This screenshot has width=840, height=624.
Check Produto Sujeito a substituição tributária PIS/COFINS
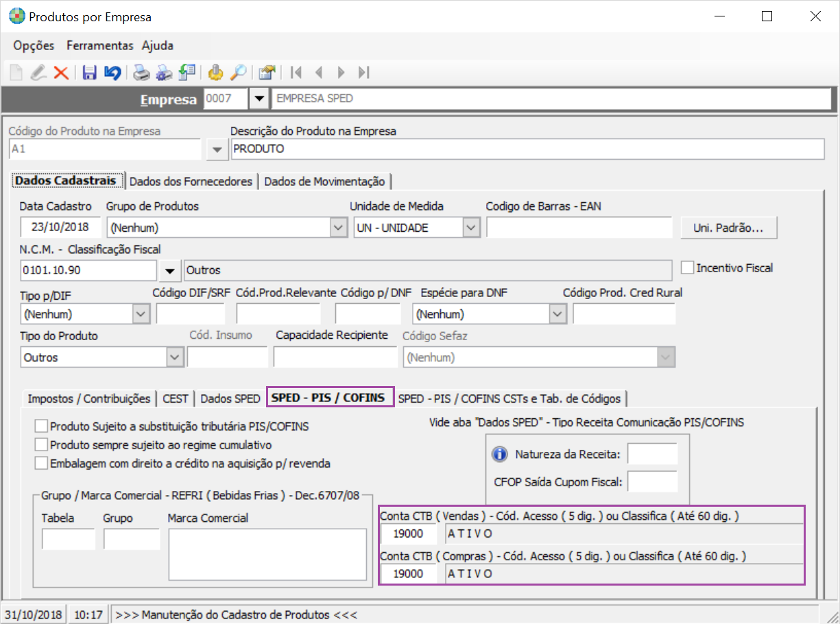click(42, 427)
